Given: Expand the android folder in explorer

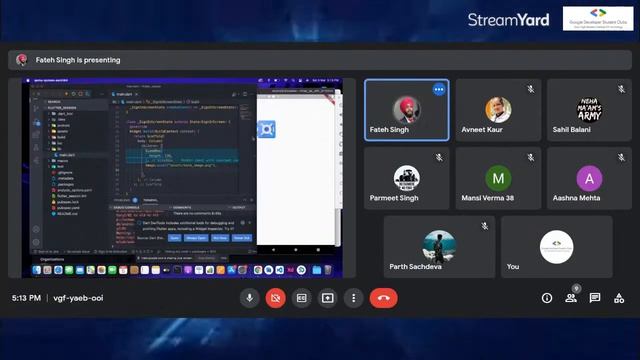Looking at the screenshot, I should tap(62, 126).
